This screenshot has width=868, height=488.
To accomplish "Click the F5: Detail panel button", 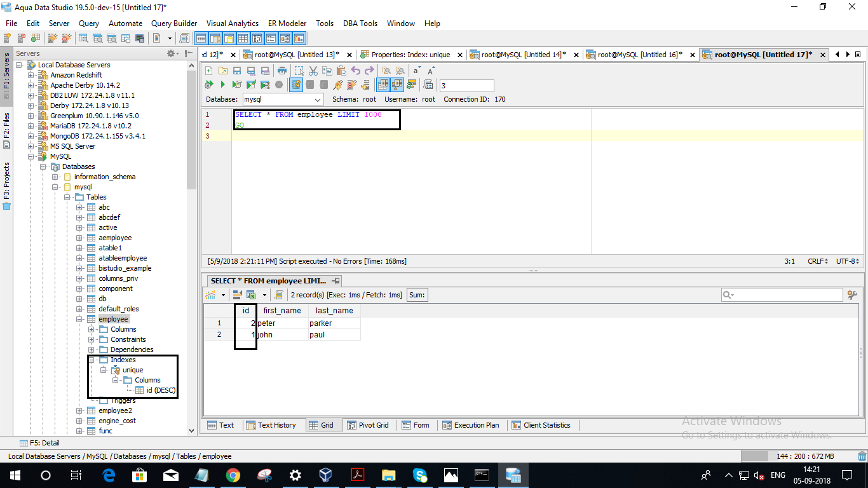I will point(39,443).
